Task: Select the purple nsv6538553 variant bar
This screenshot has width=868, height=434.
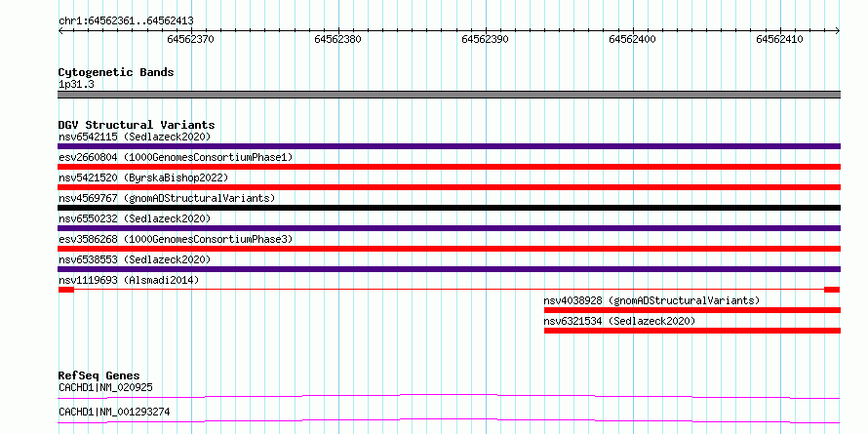Action: [x=449, y=269]
